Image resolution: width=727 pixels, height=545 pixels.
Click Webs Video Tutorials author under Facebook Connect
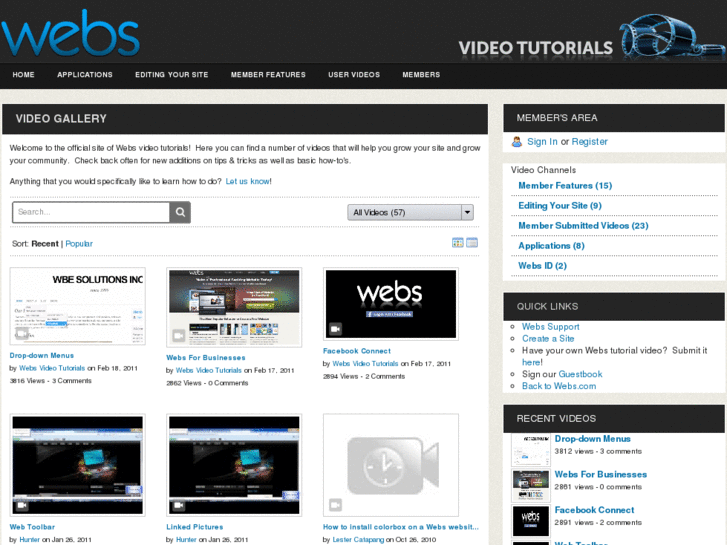(365, 364)
